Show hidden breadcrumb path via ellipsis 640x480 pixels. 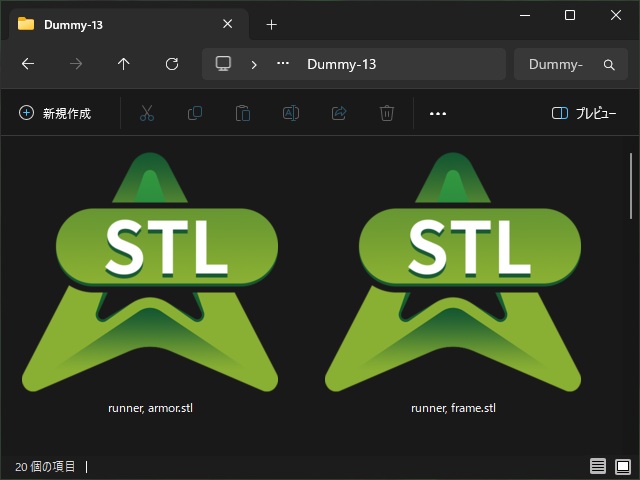283,63
